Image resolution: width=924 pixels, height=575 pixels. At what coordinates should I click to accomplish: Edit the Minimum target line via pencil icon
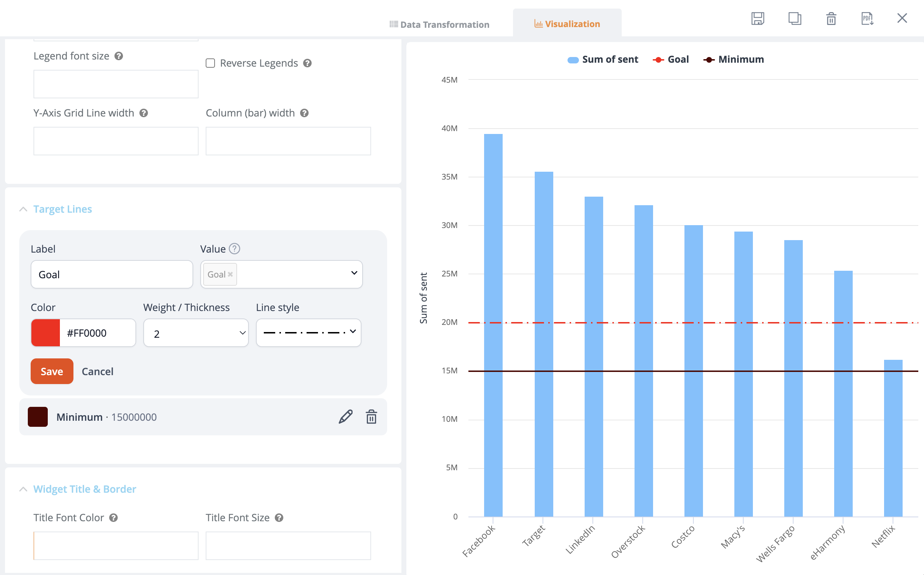coord(345,416)
